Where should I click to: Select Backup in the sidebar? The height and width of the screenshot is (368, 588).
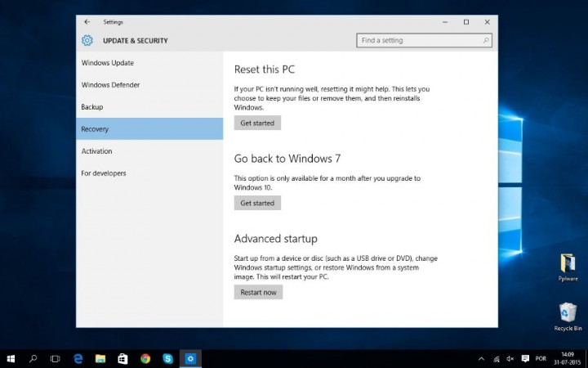tap(149, 107)
